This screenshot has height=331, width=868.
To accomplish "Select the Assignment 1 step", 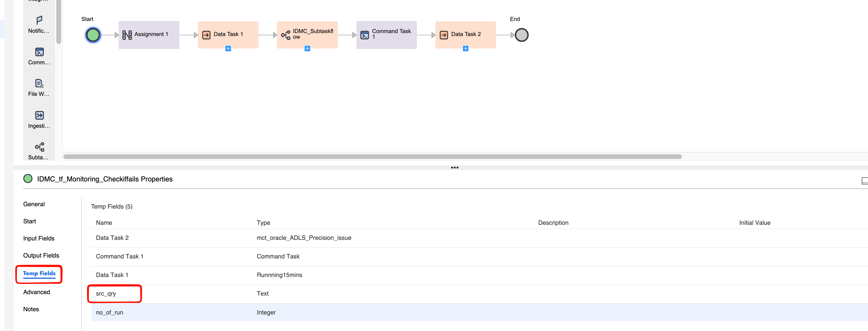I will pyautogui.click(x=149, y=35).
